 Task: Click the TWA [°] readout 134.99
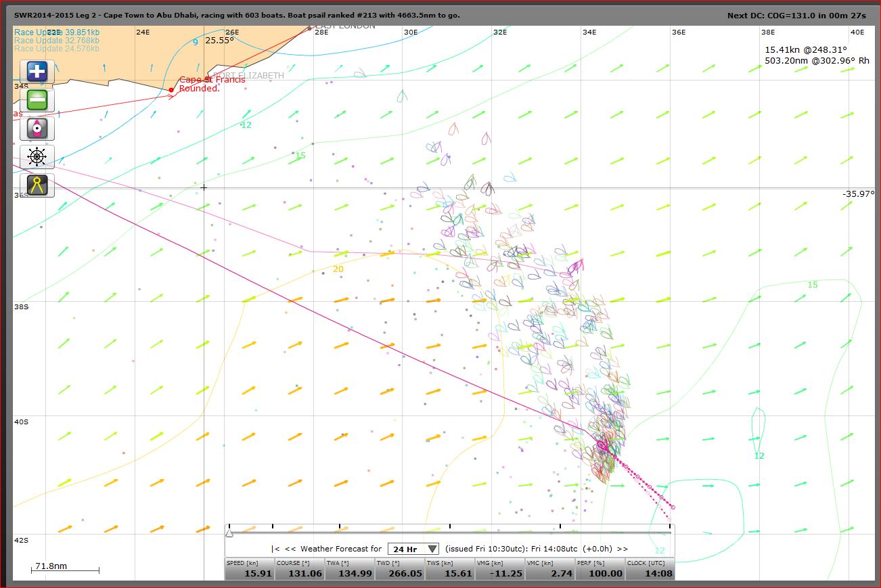[355, 573]
